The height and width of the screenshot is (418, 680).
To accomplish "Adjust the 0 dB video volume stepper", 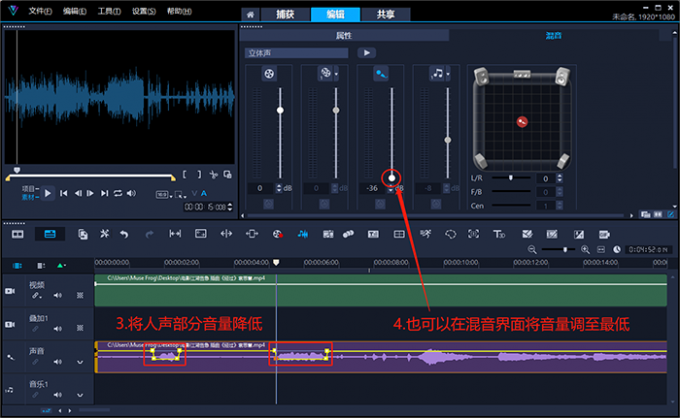I will [278, 188].
